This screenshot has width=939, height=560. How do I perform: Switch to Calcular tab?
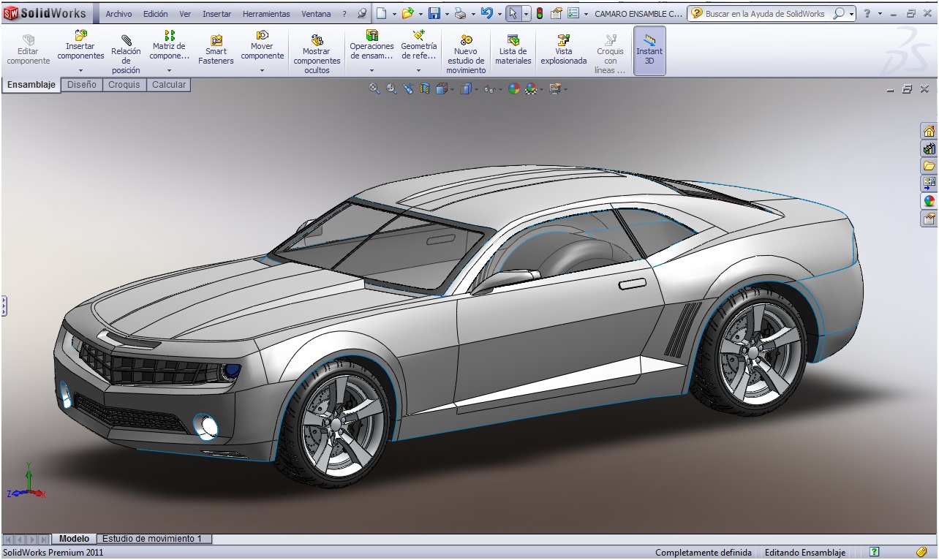point(169,85)
